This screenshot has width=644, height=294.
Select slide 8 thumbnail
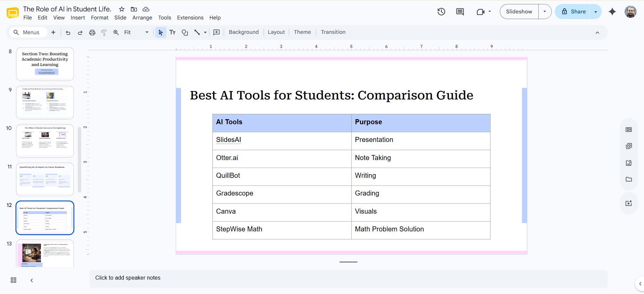point(45,64)
